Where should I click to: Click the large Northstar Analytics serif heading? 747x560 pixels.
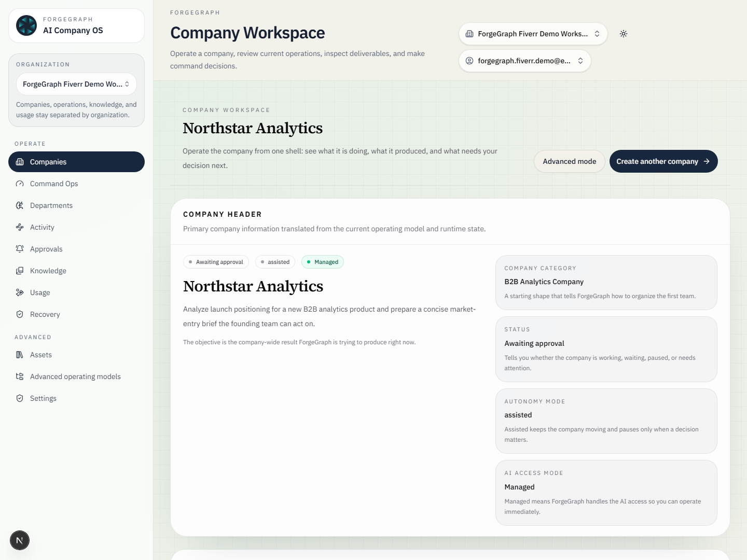pos(253,128)
